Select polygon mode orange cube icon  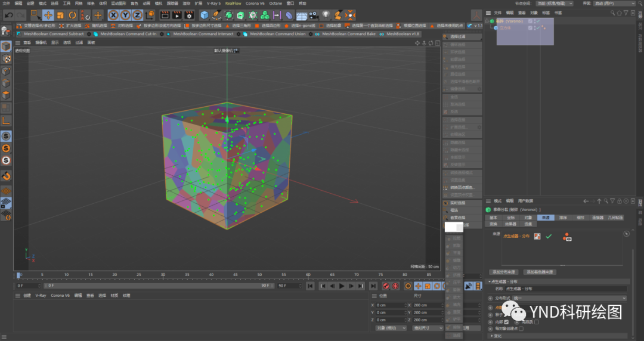[6, 95]
